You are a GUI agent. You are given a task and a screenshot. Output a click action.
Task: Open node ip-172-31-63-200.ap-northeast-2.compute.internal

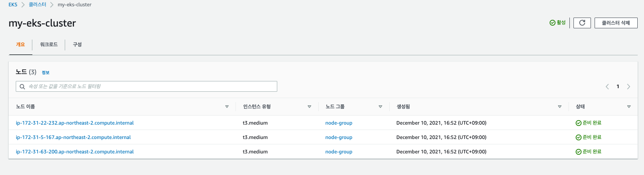pos(75,152)
